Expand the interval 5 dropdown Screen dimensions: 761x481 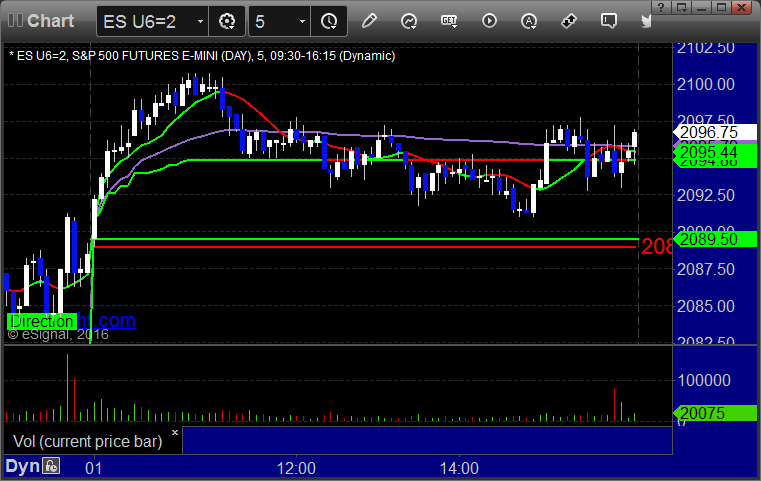pyautogui.click(x=302, y=21)
